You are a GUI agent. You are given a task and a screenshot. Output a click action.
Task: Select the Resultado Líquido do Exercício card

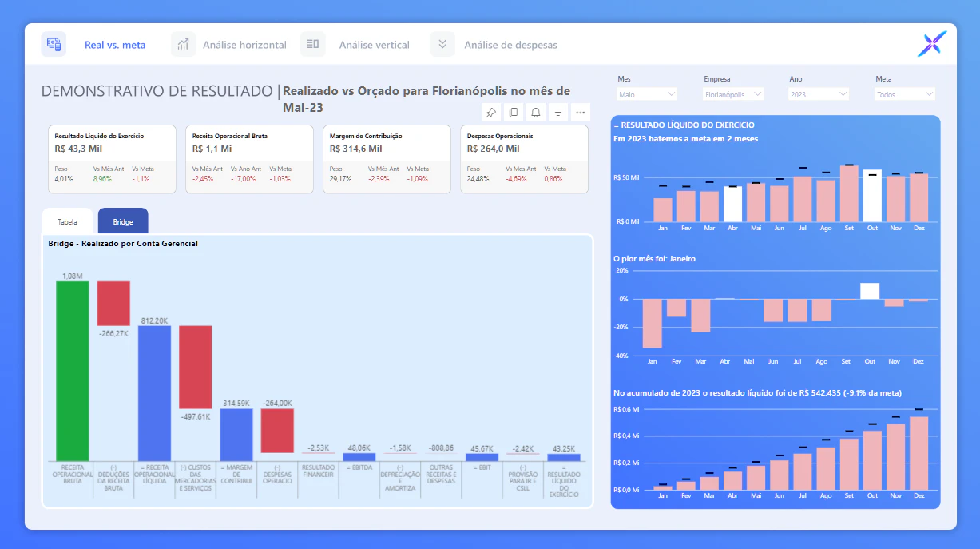click(112, 159)
